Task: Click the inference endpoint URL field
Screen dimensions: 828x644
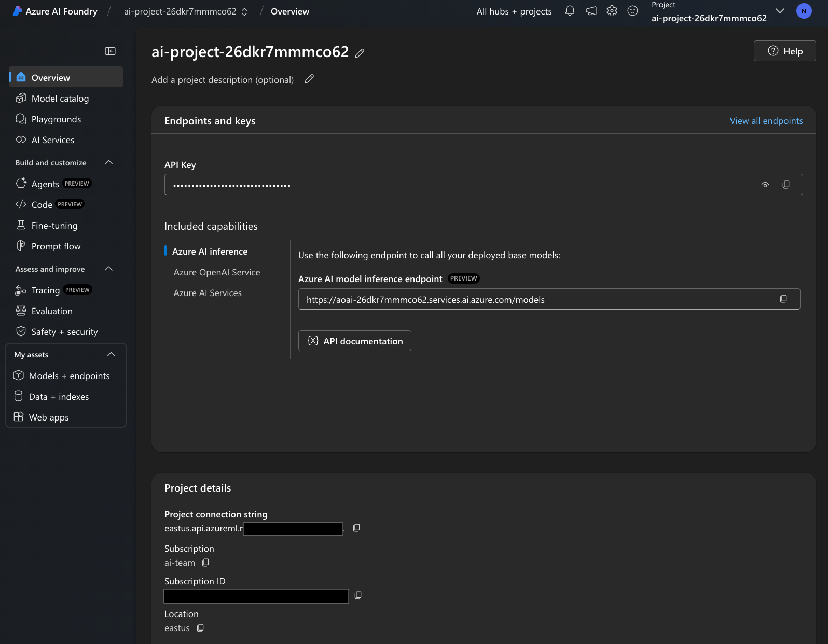Action: pos(549,299)
